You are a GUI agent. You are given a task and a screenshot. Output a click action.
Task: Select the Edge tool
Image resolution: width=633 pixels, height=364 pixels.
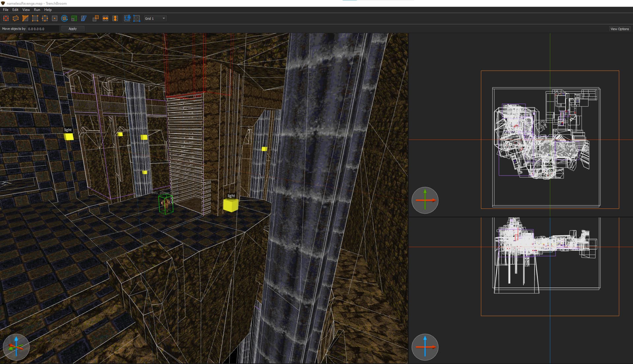(45, 18)
